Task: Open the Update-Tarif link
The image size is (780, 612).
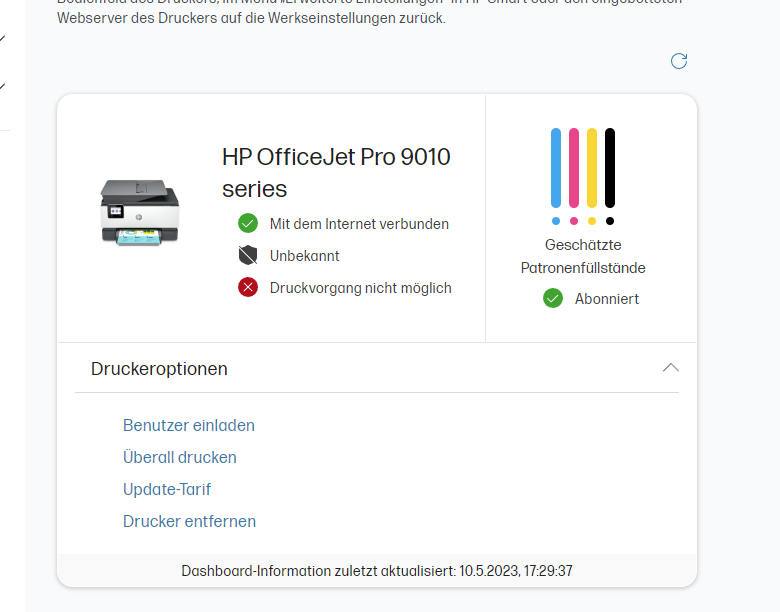Action: (167, 489)
